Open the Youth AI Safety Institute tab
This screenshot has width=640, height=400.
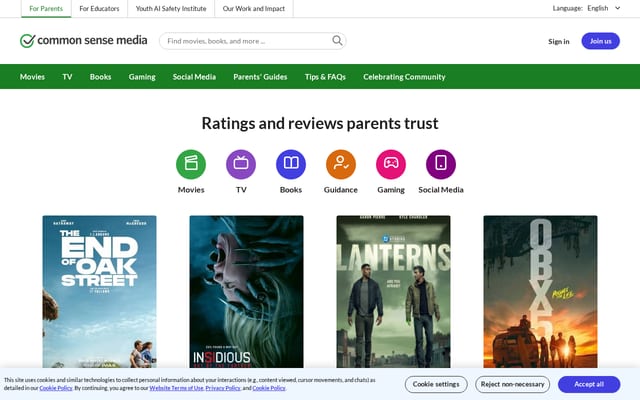coord(171,9)
